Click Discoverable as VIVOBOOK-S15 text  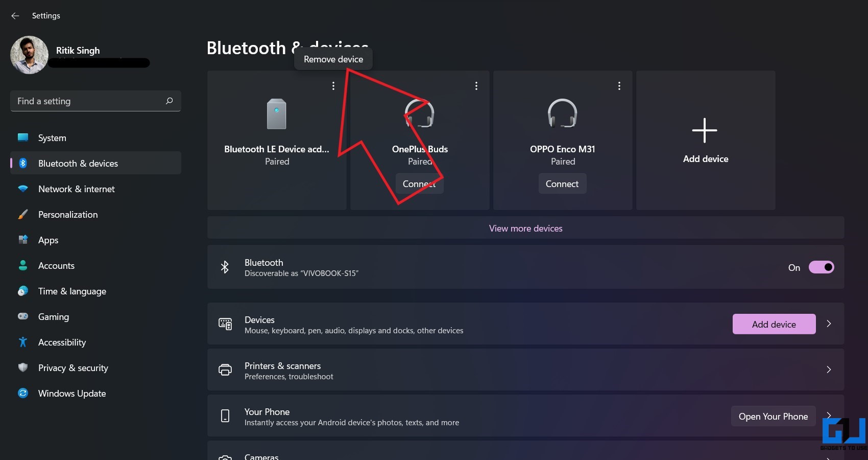coord(301,273)
